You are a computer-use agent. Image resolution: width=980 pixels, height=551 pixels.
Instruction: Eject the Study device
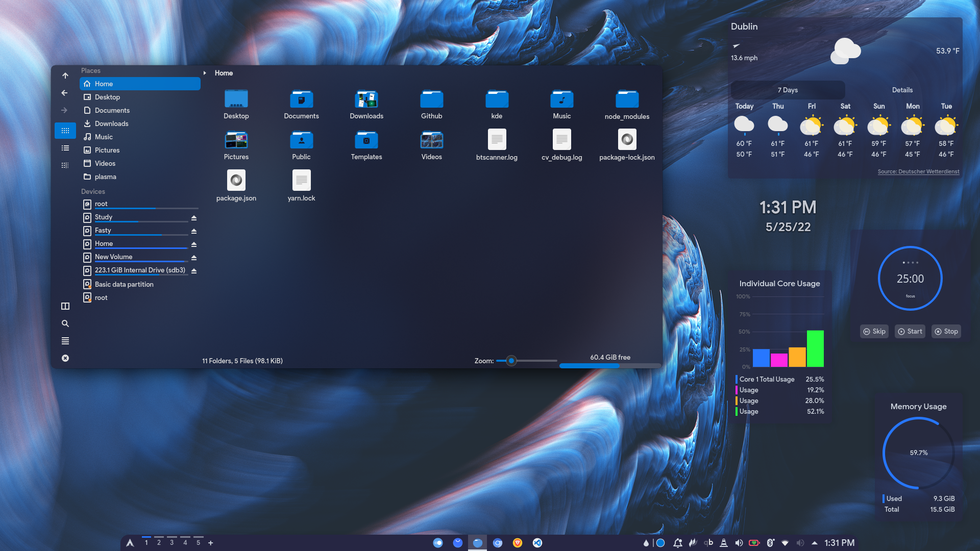pos(194,218)
